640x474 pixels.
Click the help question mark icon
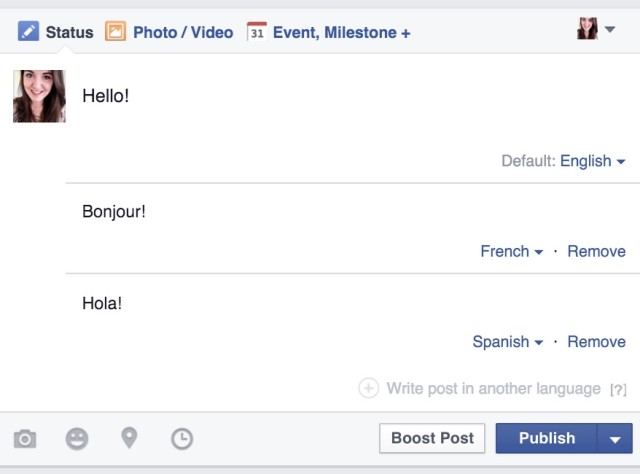coord(618,389)
